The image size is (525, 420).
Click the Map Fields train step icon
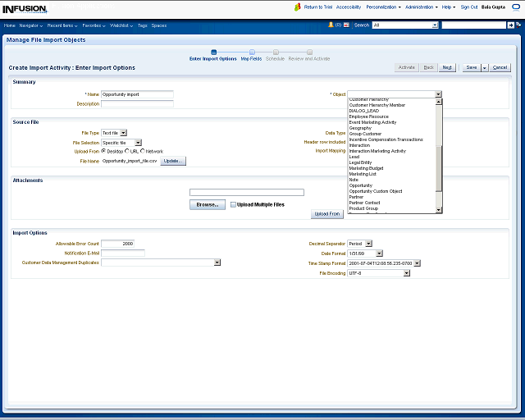[x=252, y=52]
